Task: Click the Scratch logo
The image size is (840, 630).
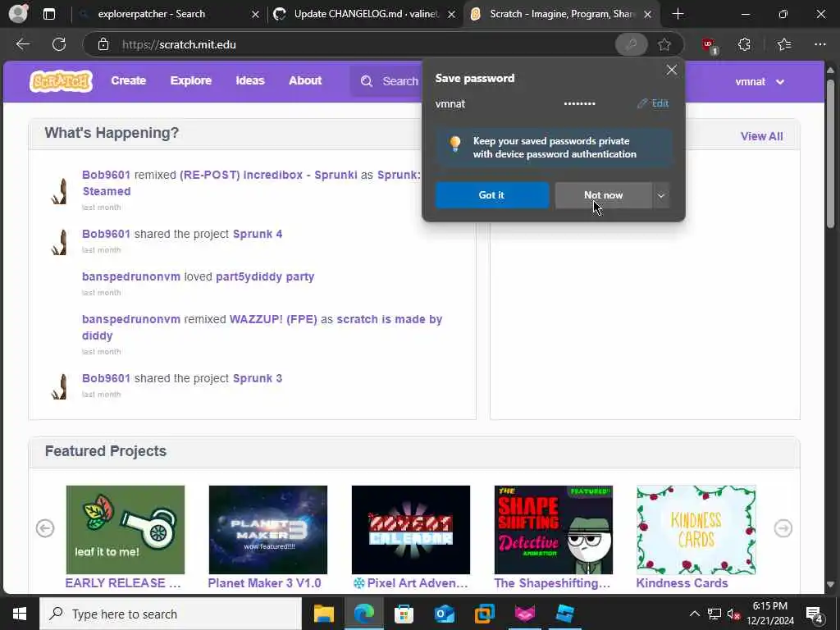Action: pyautogui.click(x=61, y=81)
